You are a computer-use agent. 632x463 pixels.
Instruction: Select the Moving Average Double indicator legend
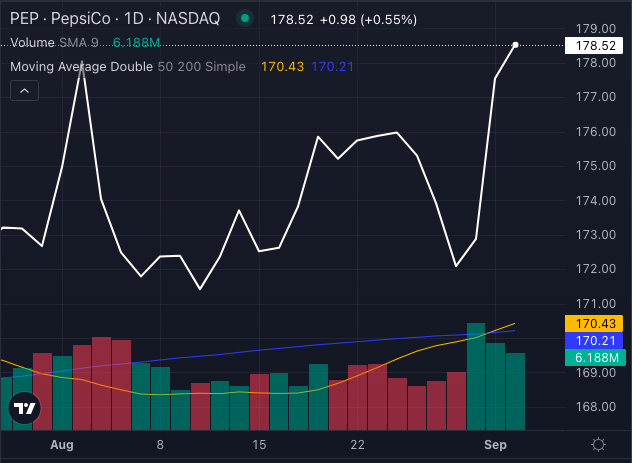[x=82, y=66]
